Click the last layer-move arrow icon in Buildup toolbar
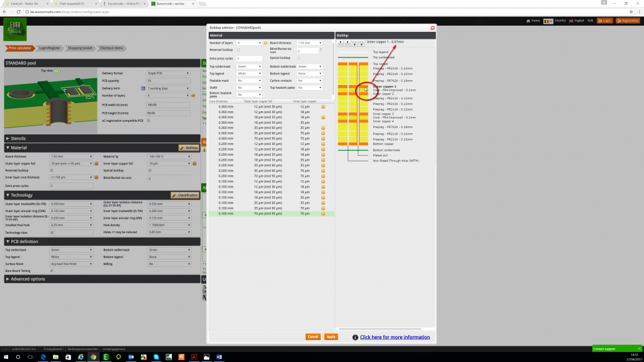This screenshot has width=644, height=362. (361, 43)
